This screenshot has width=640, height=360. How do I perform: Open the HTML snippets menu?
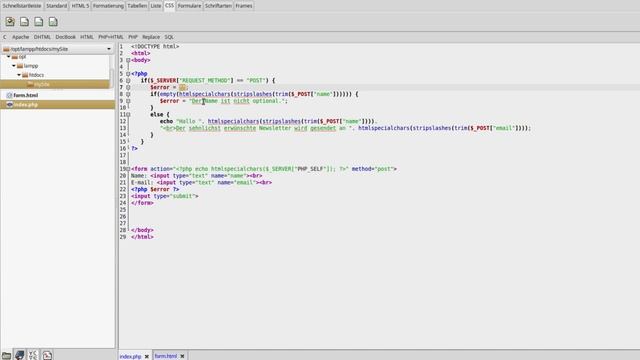tap(87, 37)
